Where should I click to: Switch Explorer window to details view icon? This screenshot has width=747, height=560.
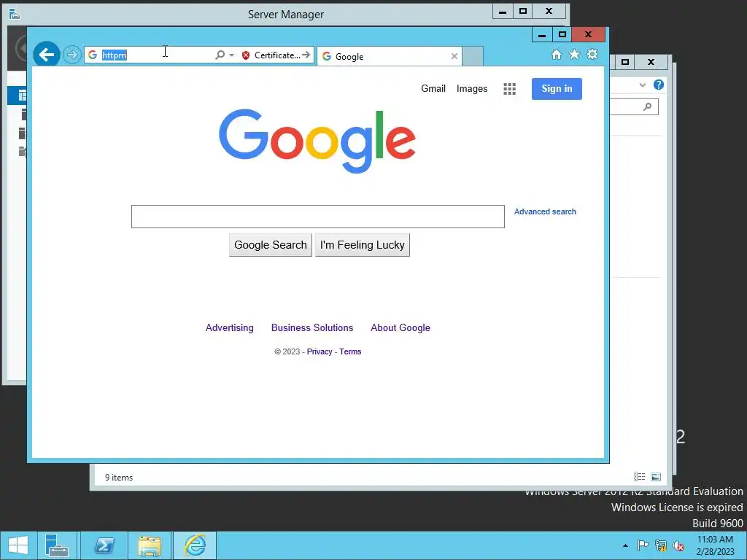[x=639, y=477]
